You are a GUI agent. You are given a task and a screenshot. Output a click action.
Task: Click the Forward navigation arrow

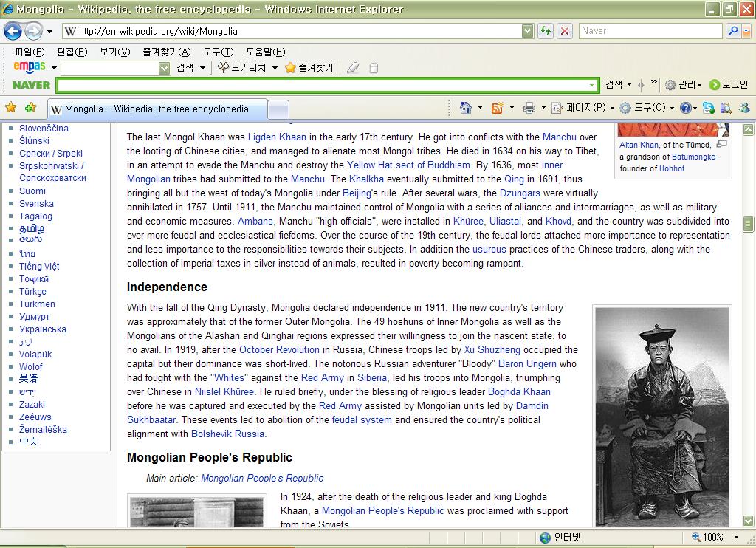[33, 31]
